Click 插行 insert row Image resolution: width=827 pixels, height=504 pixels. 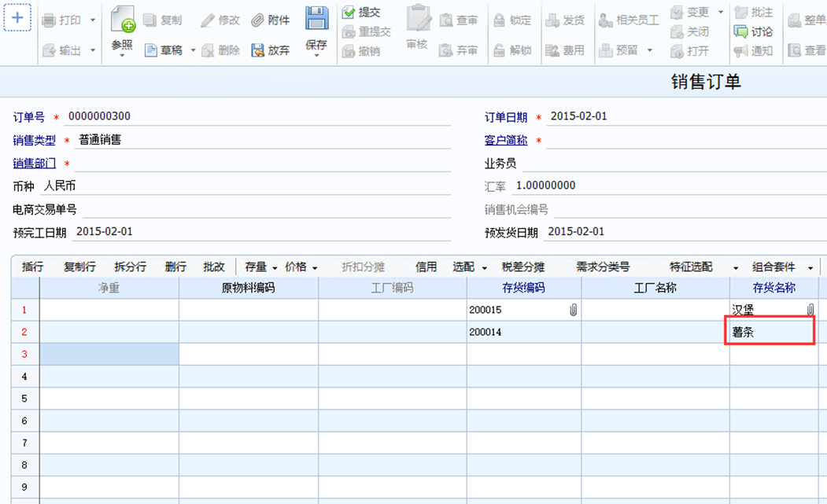coord(33,267)
